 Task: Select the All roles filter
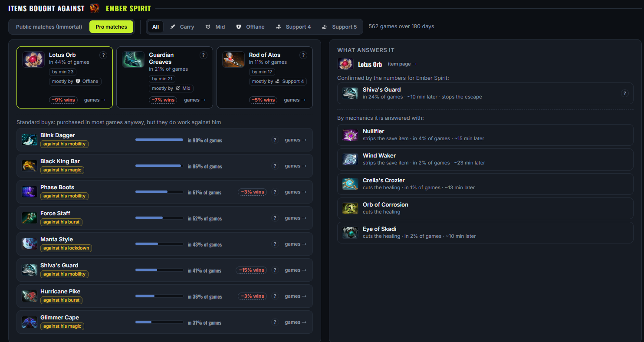[x=155, y=27]
